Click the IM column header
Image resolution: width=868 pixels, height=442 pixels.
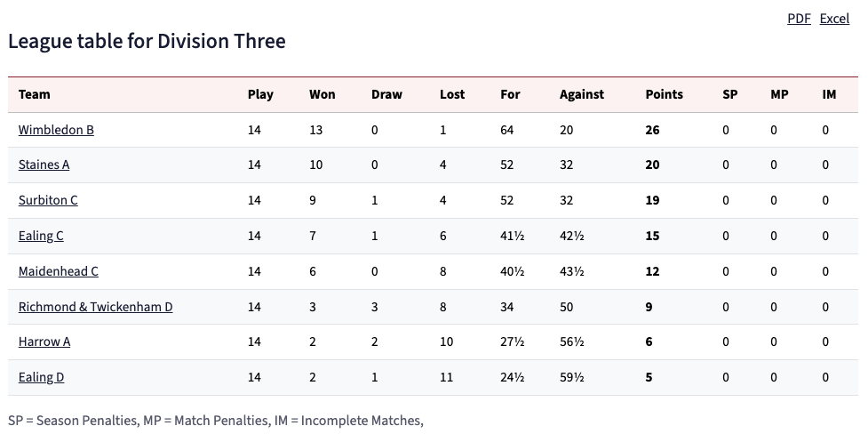(829, 94)
